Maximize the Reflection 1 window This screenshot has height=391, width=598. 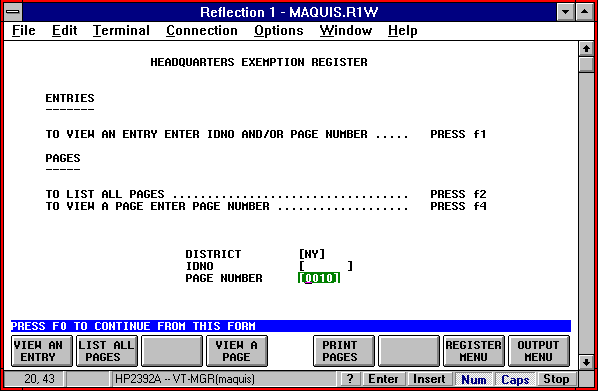click(x=584, y=12)
